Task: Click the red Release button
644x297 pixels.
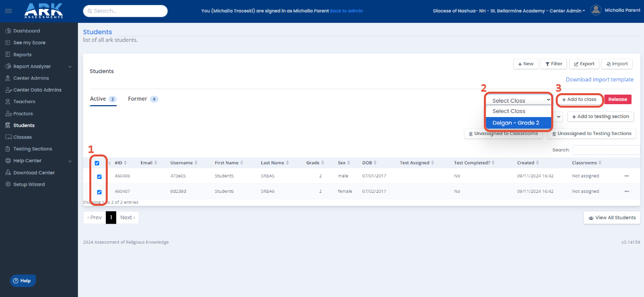Action: 618,100
